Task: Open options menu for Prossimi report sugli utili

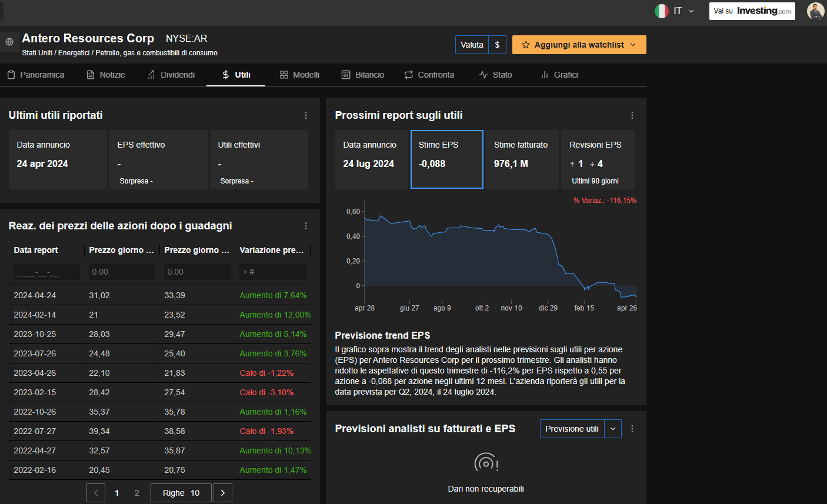Action: (632, 115)
